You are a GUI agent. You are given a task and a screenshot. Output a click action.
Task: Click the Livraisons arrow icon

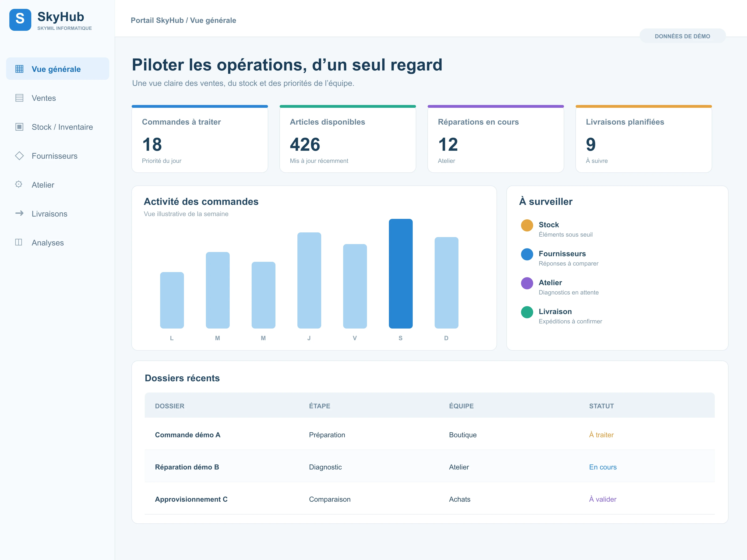click(x=19, y=213)
